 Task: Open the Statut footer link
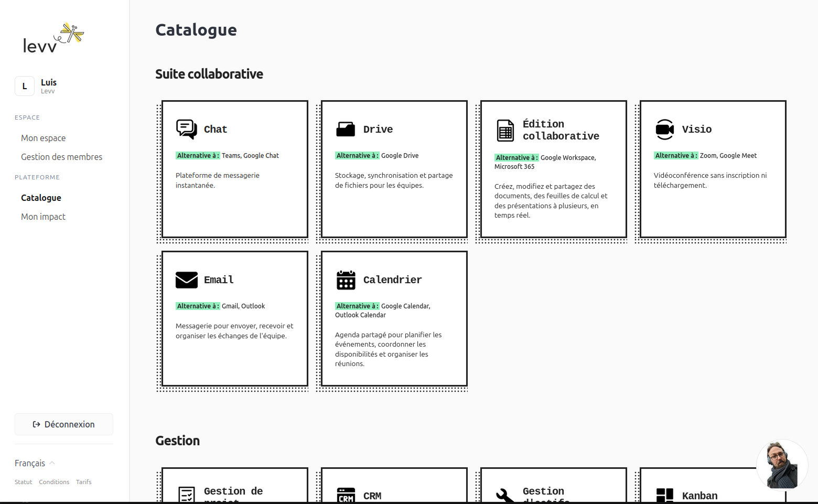[23, 482]
